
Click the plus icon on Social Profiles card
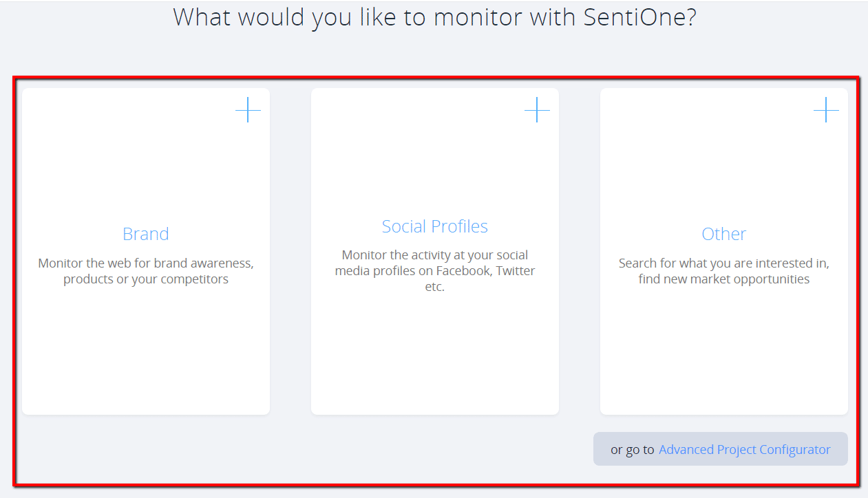537,110
